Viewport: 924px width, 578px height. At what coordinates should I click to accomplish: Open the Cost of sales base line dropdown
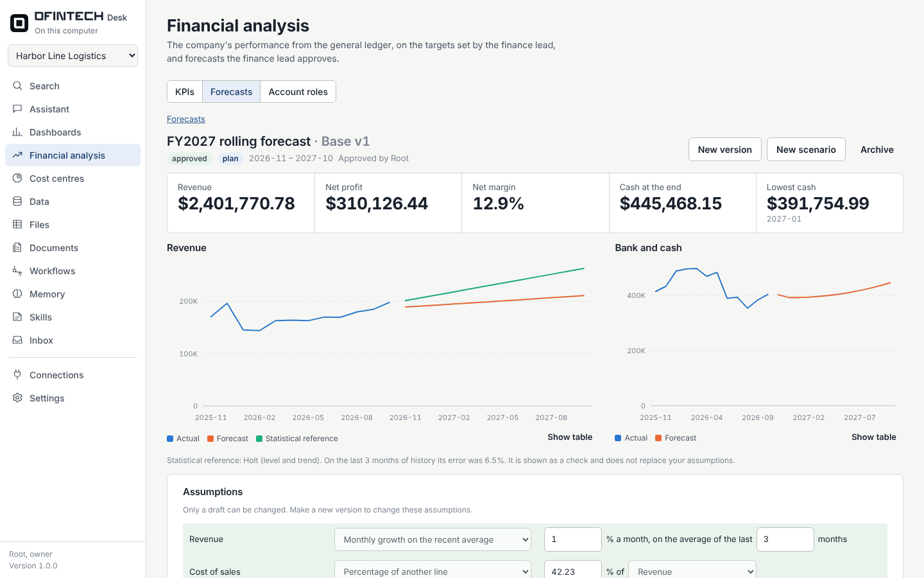692,572
